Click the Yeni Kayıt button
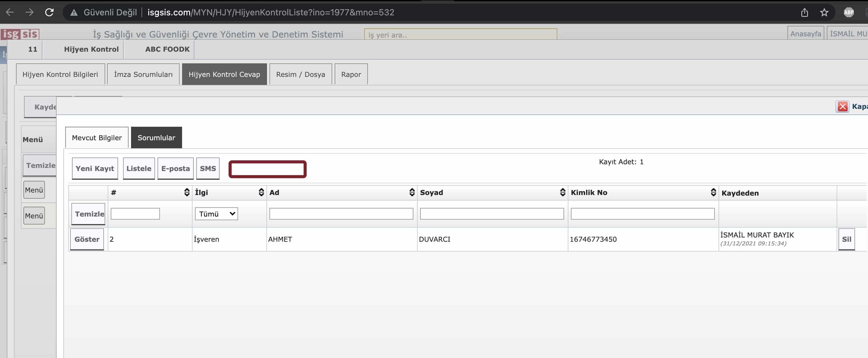 point(95,169)
